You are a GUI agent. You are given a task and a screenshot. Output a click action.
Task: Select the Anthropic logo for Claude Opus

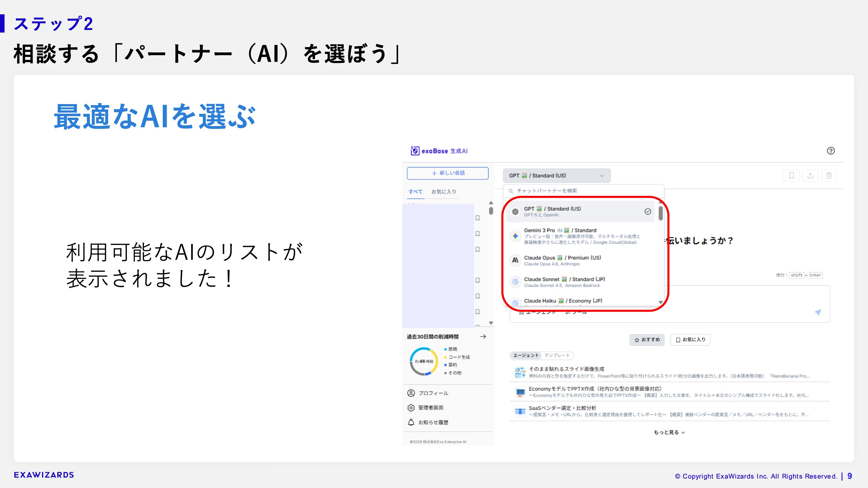tap(515, 260)
